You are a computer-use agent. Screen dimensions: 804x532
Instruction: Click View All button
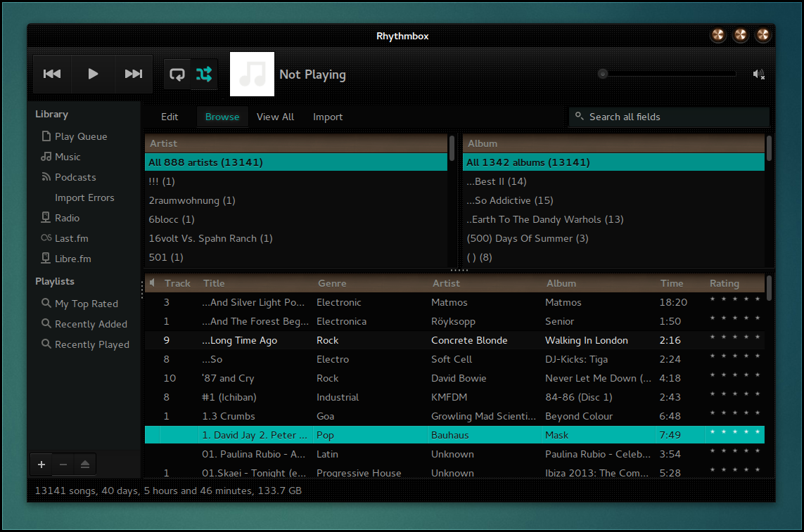(x=275, y=117)
